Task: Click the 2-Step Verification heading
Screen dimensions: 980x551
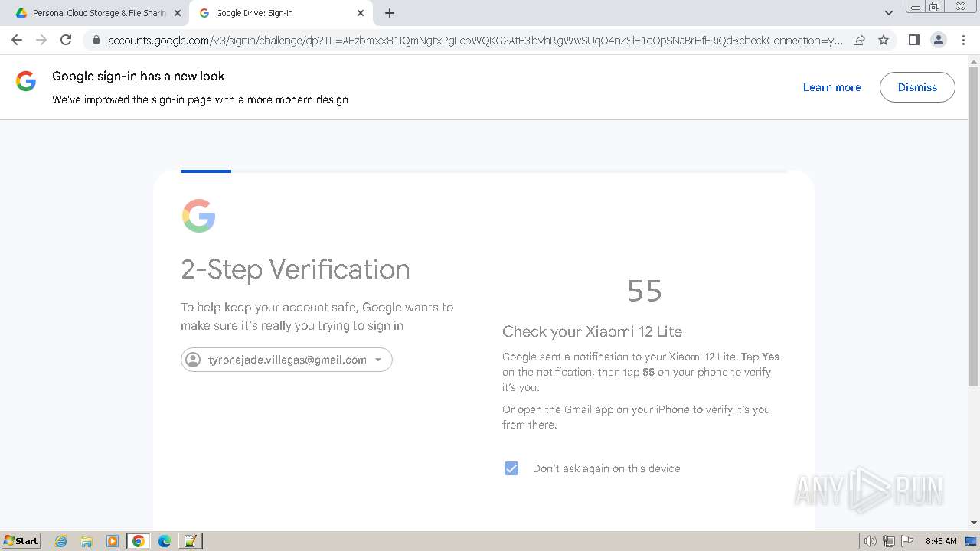Action: (x=295, y=269)
